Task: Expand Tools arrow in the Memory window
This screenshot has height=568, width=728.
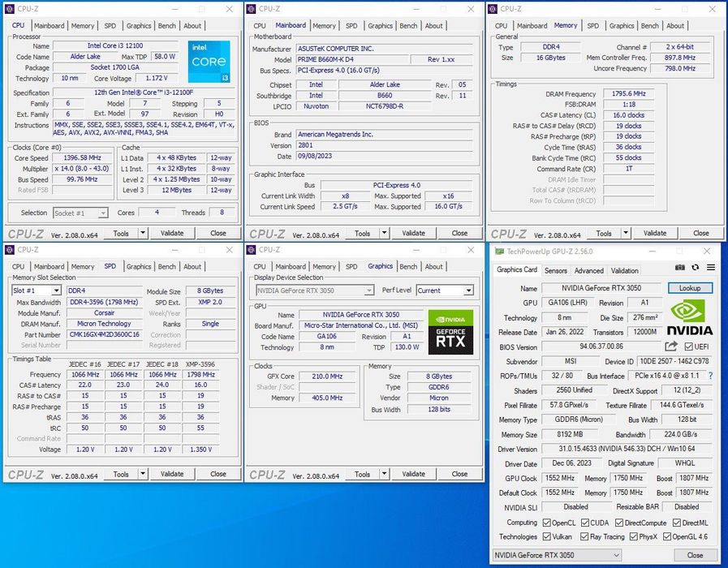Action: coord(626,233)
